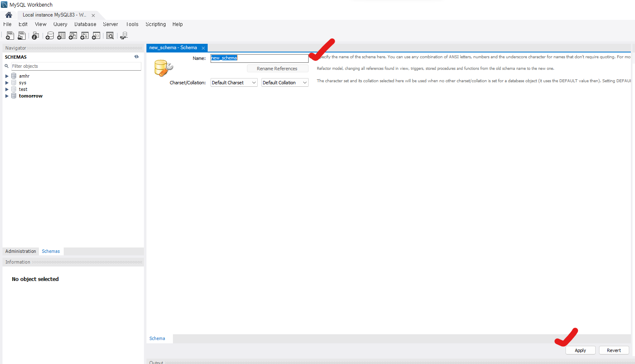The image size is (635, 364).
Task: Expand the sys schema tree
Action: [x=7, y=83]
